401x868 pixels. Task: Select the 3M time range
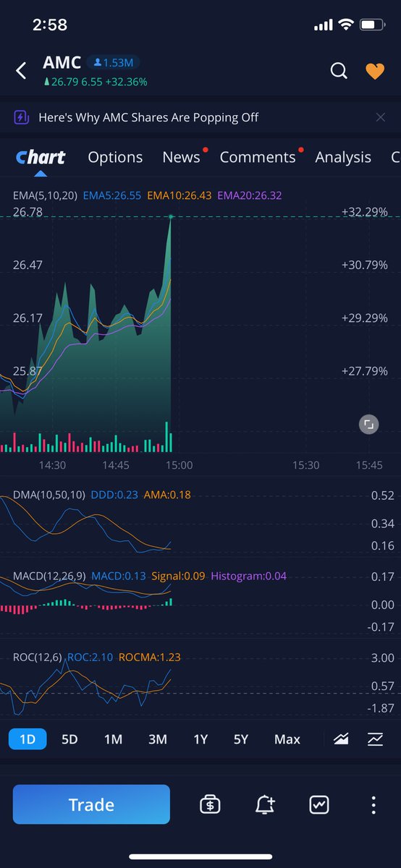point(157,739)
